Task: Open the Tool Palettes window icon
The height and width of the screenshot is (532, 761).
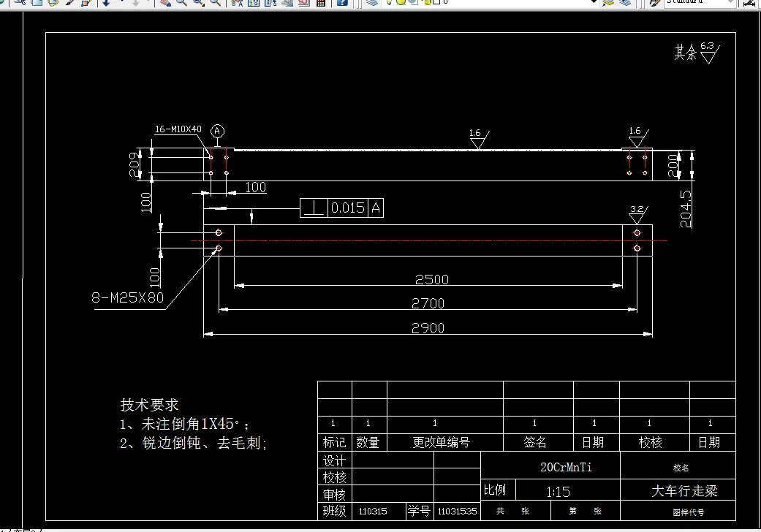Action: pos(270,2)
